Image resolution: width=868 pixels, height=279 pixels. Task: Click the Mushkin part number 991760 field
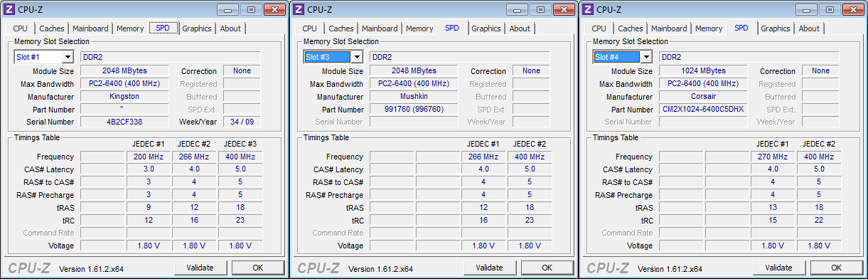(414, 110)
